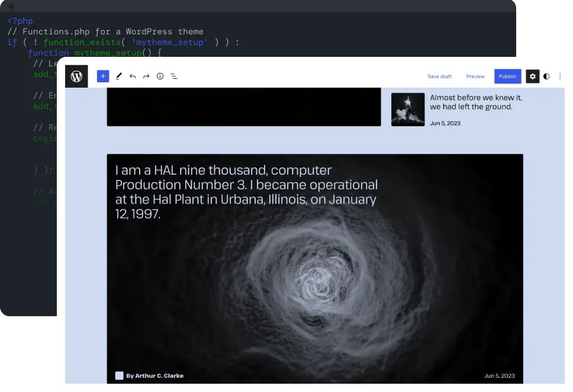The width and height of the screenshot is (573, 392).
Task: Open 'Almost before we knew it' post title
Action: [476, 102]
